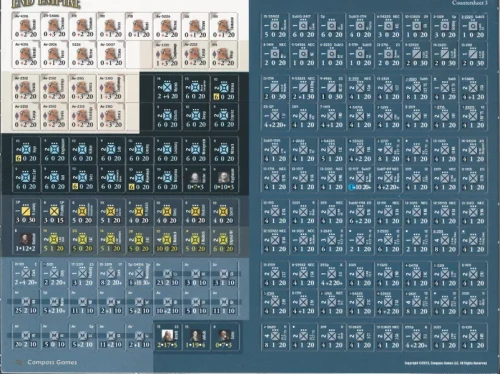The height and width of the screenshot is (374, 500).
Task: Select the light-blue-symbol counter marked 2+4 20
Action: [x=167, y=88]
